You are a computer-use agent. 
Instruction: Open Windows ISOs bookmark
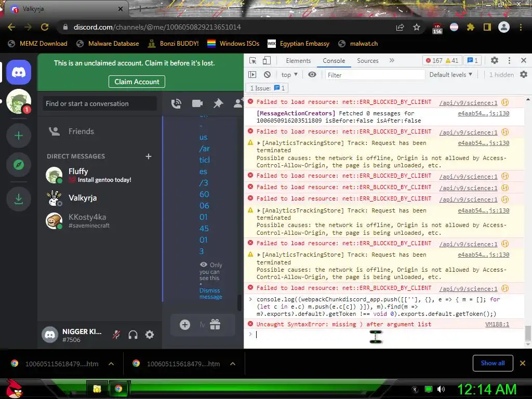coord(233,44)
